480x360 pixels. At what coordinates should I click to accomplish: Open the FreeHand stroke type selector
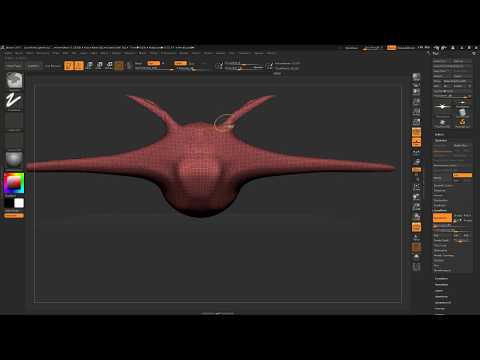[x=14, y=100]
